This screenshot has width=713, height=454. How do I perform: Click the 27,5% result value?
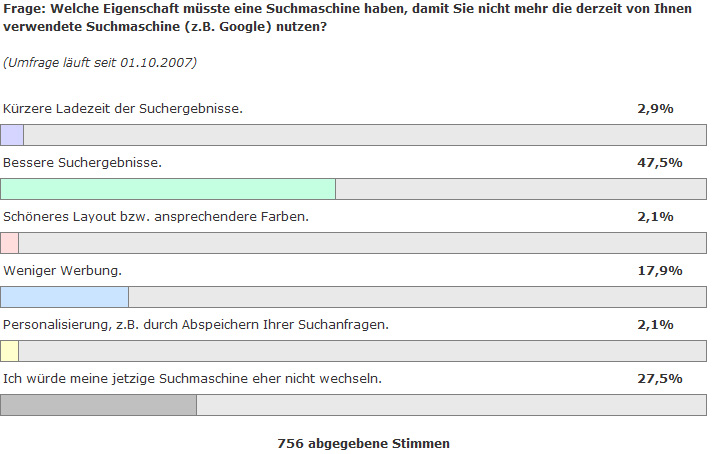(x=659, y=378)
